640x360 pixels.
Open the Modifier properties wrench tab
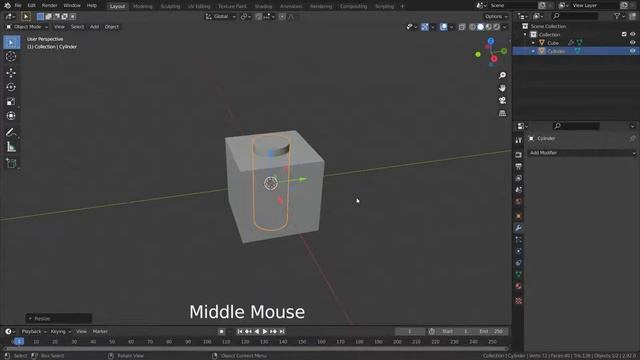click(x=518, y=228)
